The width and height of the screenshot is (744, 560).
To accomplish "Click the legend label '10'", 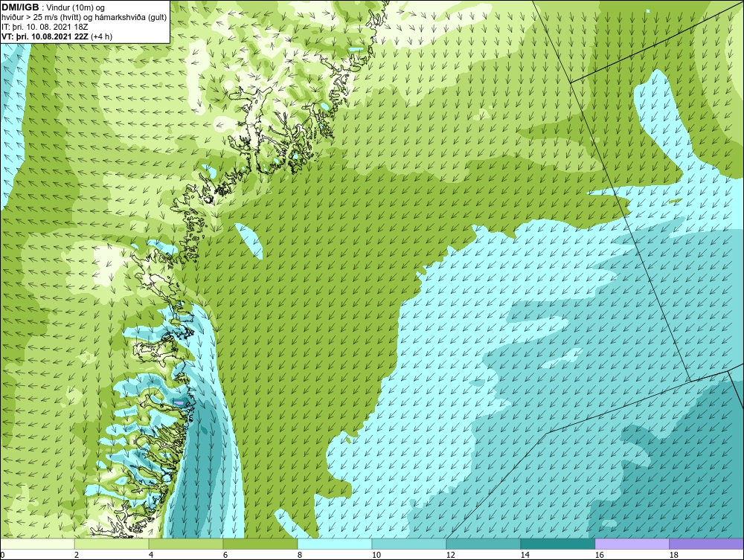I will [376, 555].
